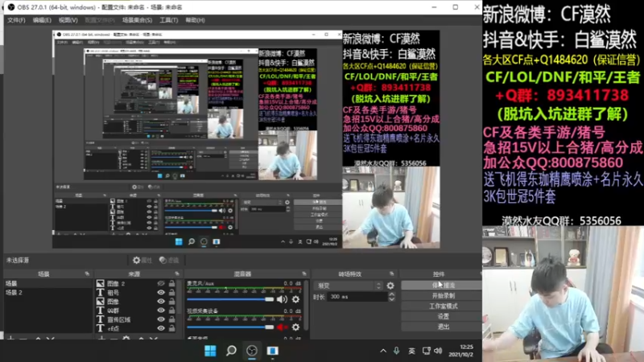This screenshot has height=362, width=644.
Task: Open 麦克风/Aux audio settings gear
Action: (x=295, y=299)
